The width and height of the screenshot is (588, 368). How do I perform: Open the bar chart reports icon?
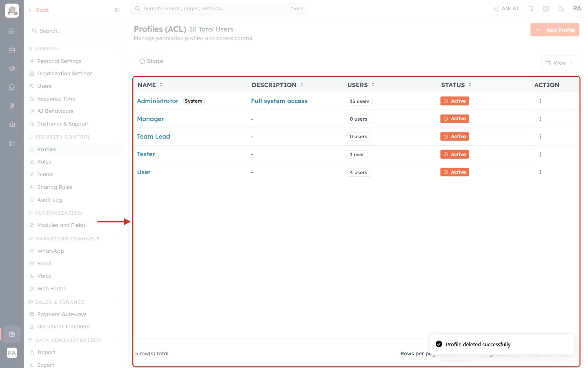point(12,124)
